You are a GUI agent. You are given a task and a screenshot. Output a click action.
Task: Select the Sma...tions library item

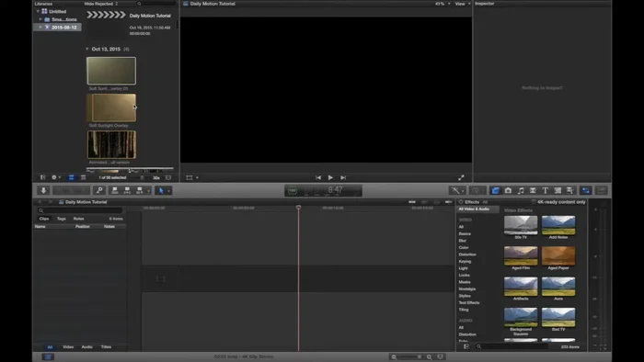pyautogui.click(x=63, y=19)
